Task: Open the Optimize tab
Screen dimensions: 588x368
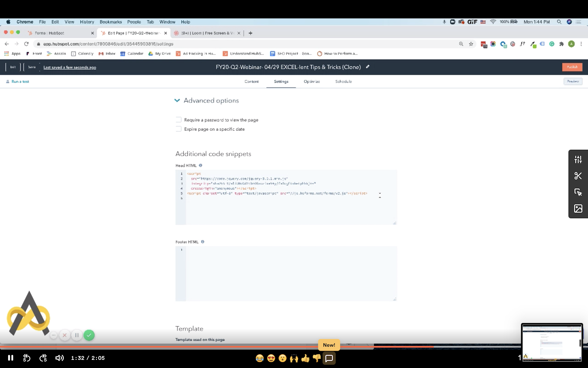Action: coord(312,81)
